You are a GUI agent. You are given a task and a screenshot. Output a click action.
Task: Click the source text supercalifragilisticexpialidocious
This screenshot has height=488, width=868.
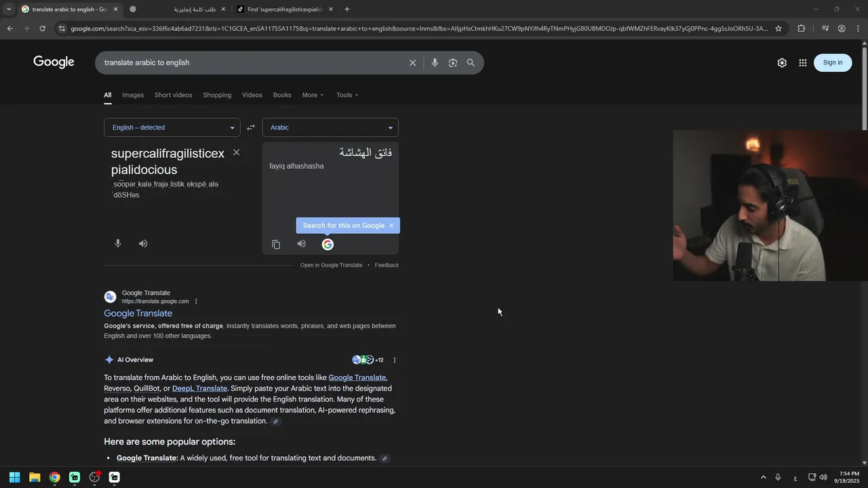pos(167,161)
